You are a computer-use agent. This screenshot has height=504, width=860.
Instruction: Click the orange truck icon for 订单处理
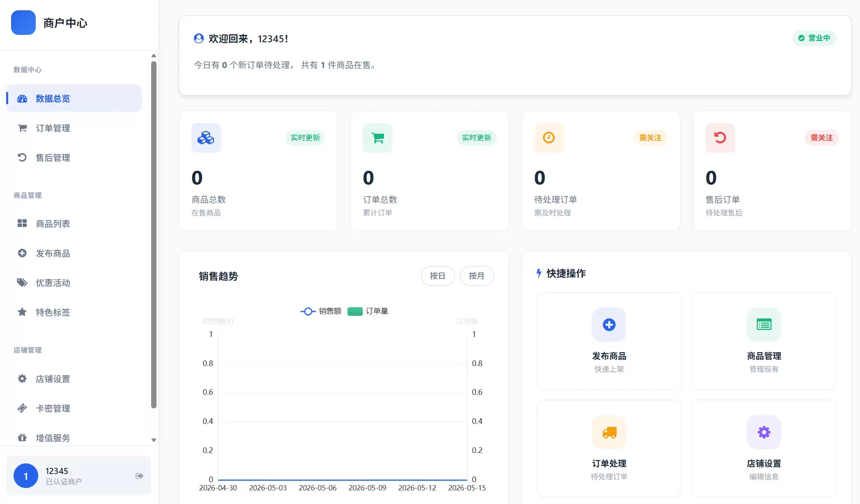(x=609, y=432)
